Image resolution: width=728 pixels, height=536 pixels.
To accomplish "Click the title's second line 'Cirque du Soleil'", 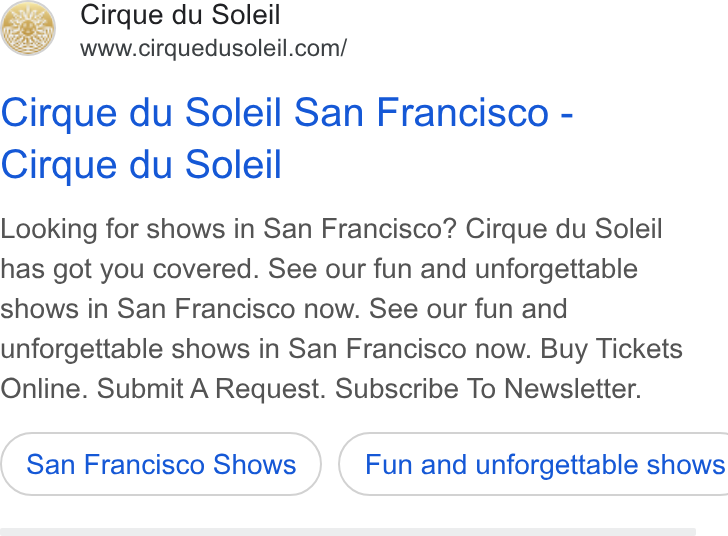I will [141, 164].
